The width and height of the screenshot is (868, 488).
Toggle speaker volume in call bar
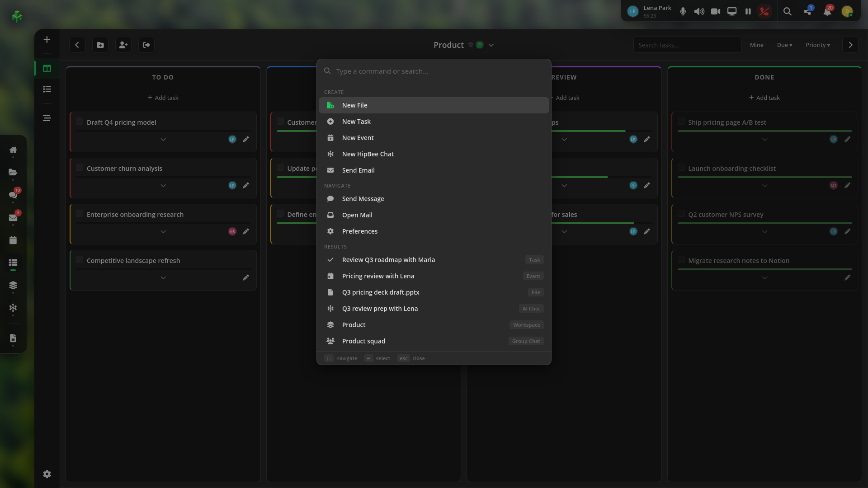click(699, 11)
